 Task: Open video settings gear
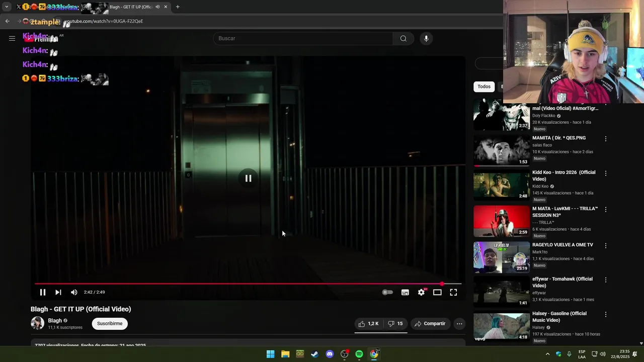click(x=421, y=292)
